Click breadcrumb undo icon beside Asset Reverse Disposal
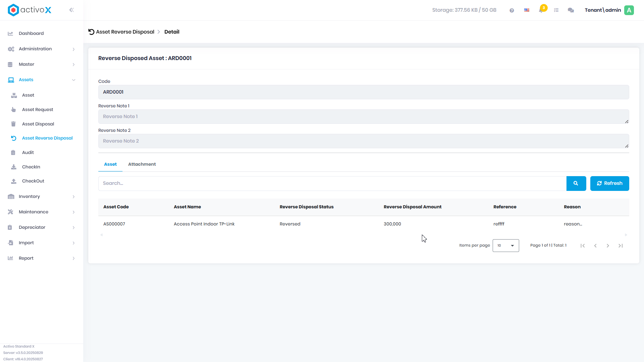644x362 pixels. tap(91, 32)
